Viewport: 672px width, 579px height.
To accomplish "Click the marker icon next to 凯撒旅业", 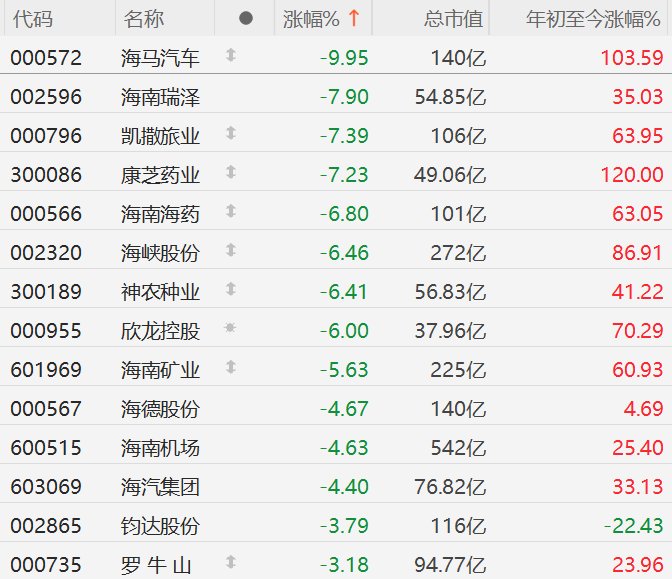I will tap(230, 133).
